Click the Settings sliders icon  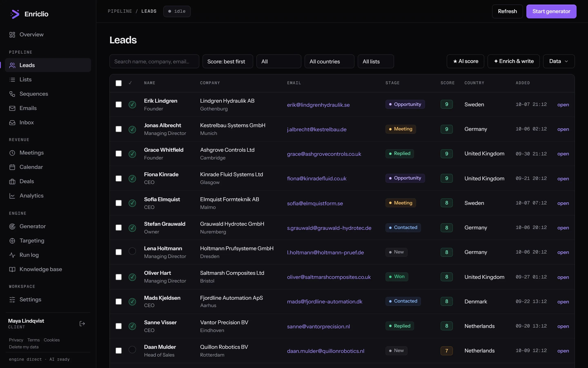tap(12, 300)
